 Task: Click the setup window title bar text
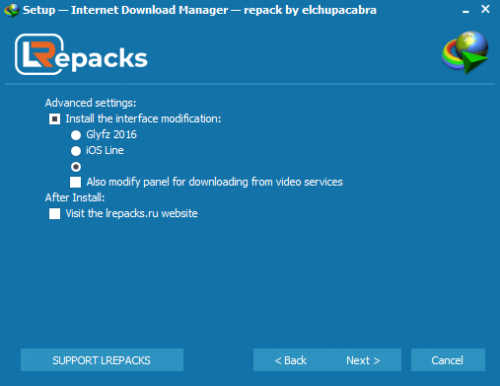[x=200, y=10]
